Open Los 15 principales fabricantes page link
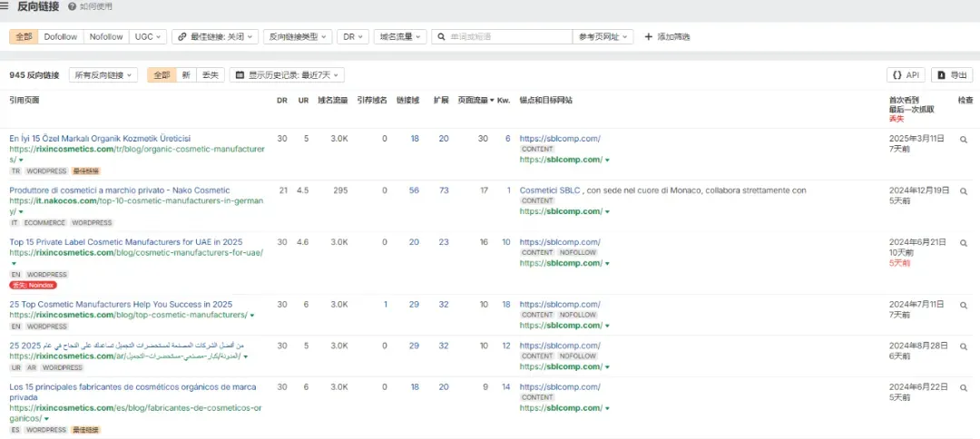 coord(132,392)
